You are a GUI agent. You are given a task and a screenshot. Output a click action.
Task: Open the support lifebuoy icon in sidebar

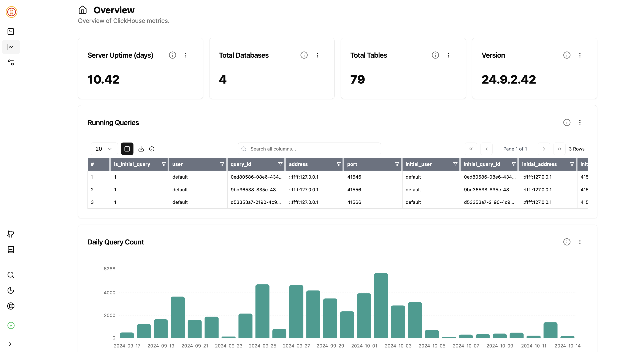11,306
